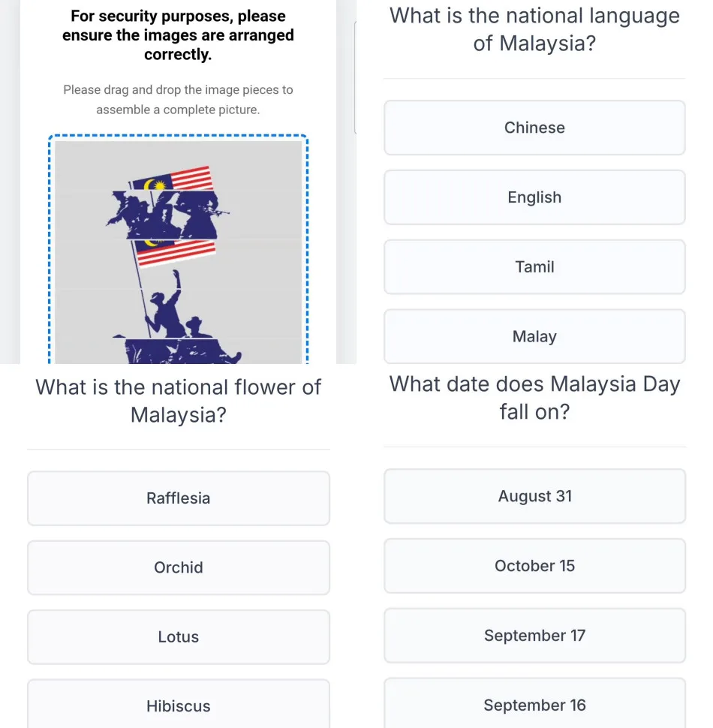Pick Orchid as the national flower
The image size is (713, 728).
[179, 567]
